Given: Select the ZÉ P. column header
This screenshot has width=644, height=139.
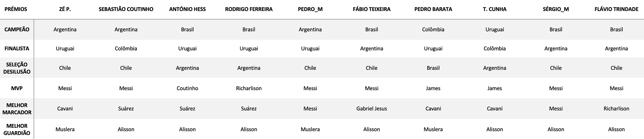Looking at the screenshot, I should pos(65,9).
